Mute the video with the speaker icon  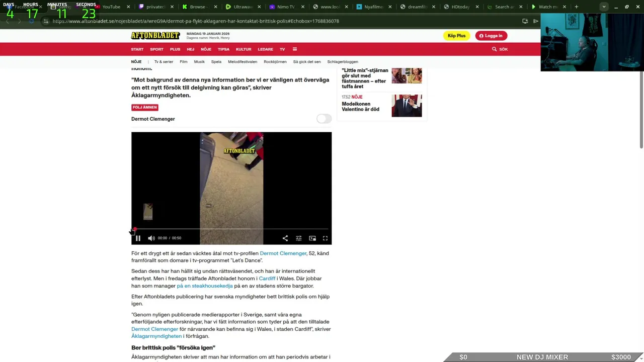click(x=151, y=238)
